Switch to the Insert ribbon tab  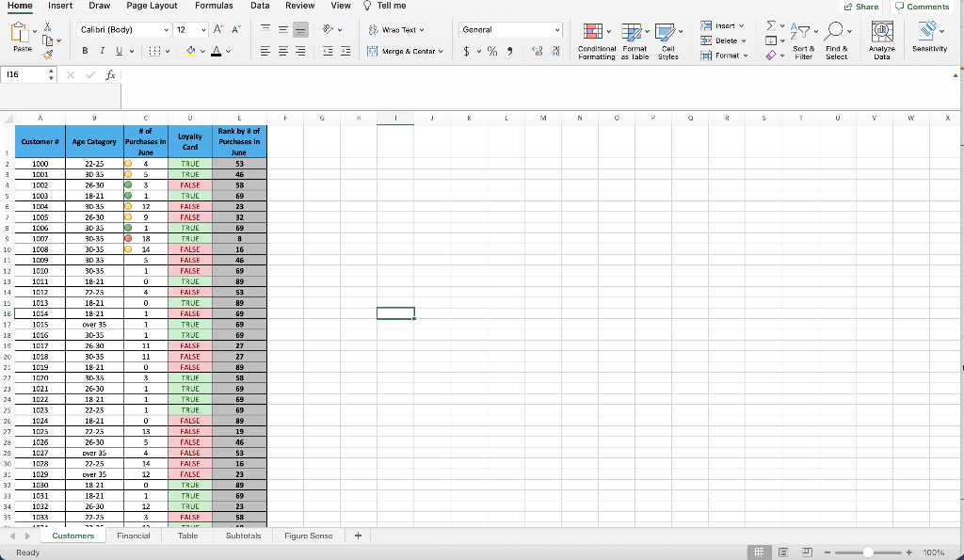[x=60, y=6]
